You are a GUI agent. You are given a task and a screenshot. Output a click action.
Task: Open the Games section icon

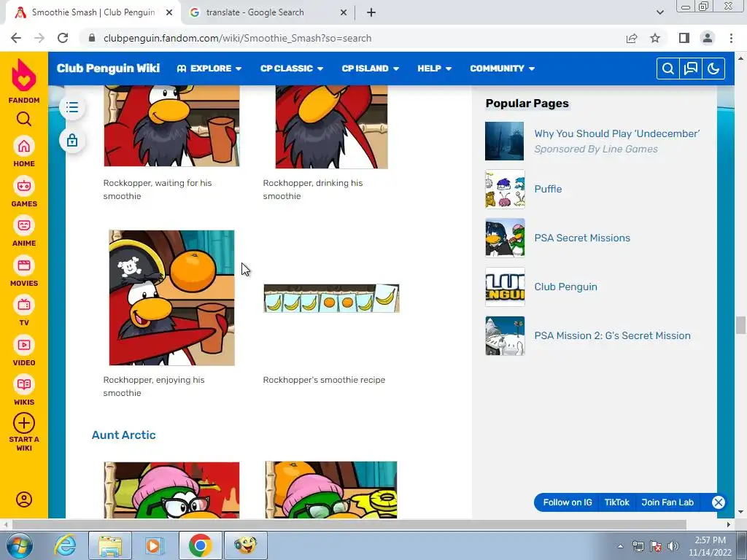[x=24, y=186]
